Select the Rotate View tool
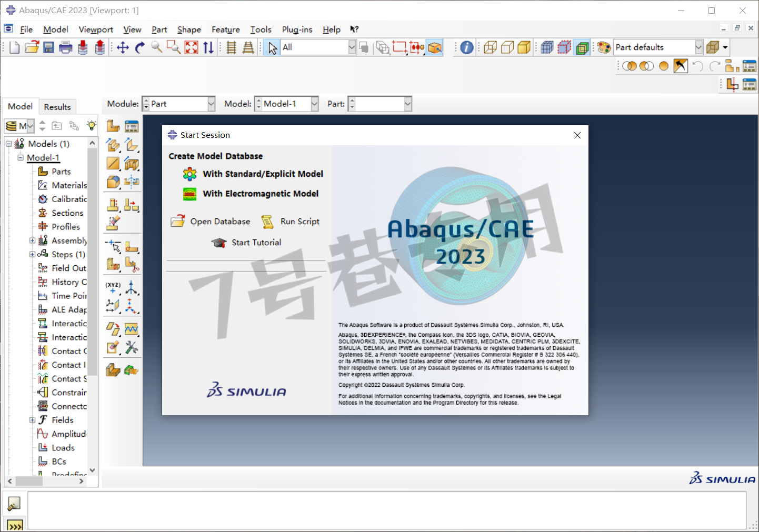Image resolution: width=759 pixels, height=532 pixels. pyautogui.click(x=139, y=47)
